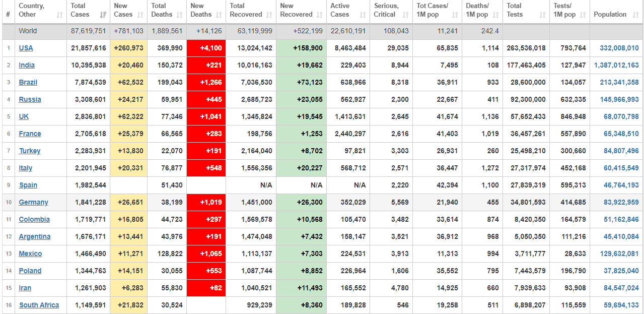Select Spain total deaths cell 51,430
This screenshot has height=314, width=644.
point(167,185)
